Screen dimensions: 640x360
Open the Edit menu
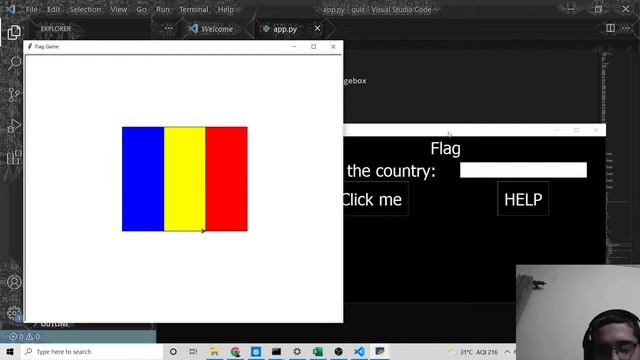click(x=53, y=9)
